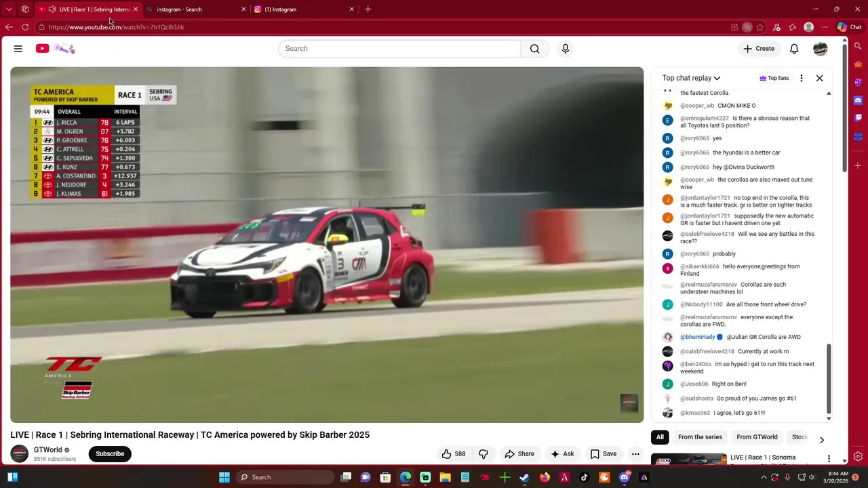Save the video to a playlist
The height and width of the screenshot is (488, 868).
pyautogui.click(x=604, y=454)
